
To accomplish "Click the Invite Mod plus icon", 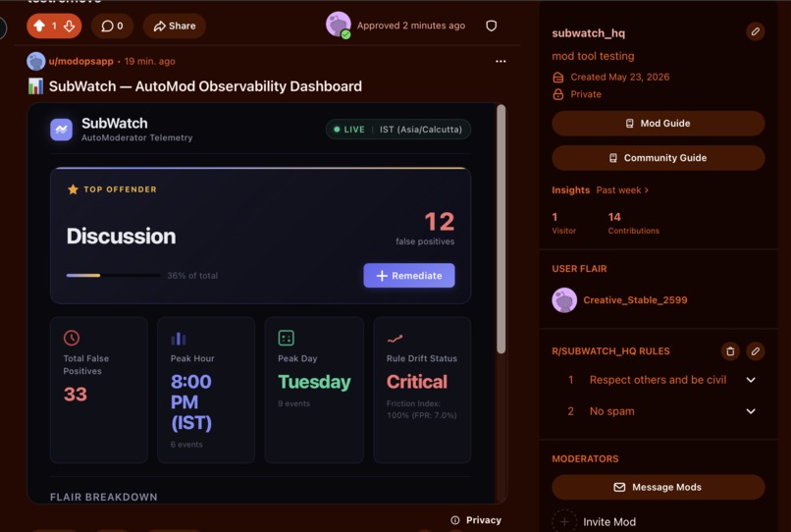I will [564, 521].
